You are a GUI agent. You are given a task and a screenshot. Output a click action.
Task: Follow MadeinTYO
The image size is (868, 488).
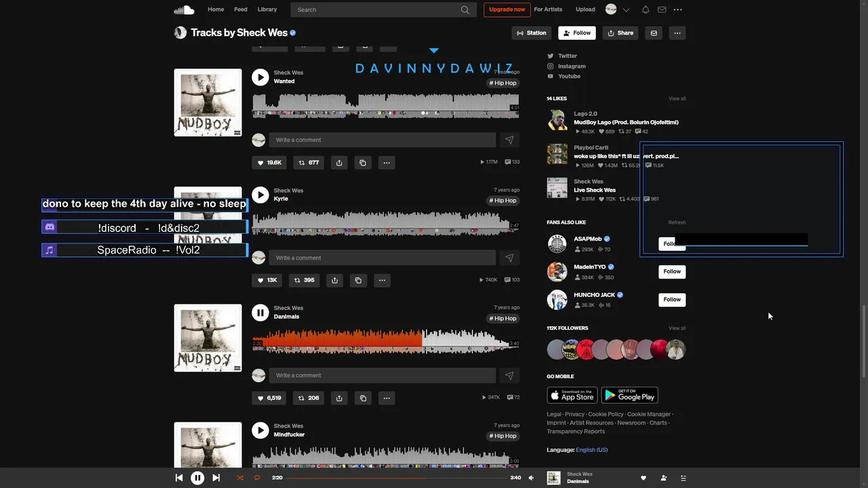672,272
